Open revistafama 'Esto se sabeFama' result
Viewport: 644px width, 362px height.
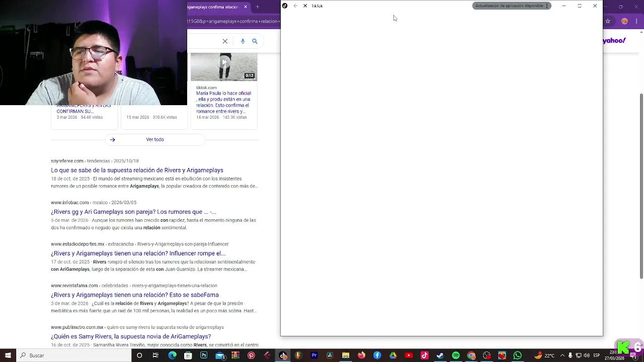[x=134, y=295]
